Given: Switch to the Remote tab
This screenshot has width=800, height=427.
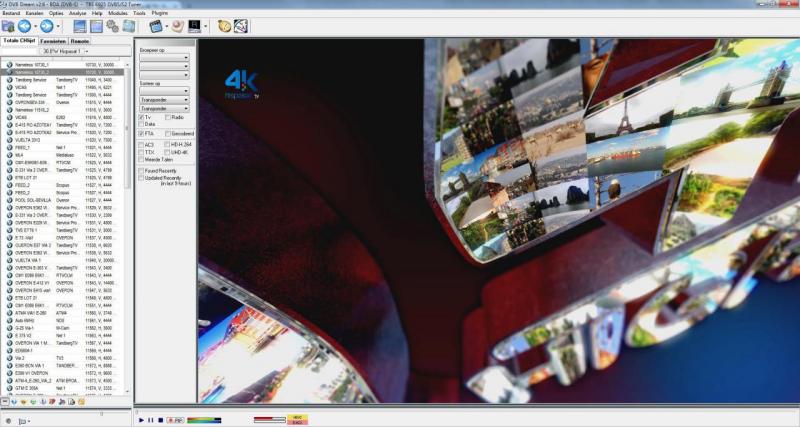Looking at the screenshot, I should (x=80, y=41).
